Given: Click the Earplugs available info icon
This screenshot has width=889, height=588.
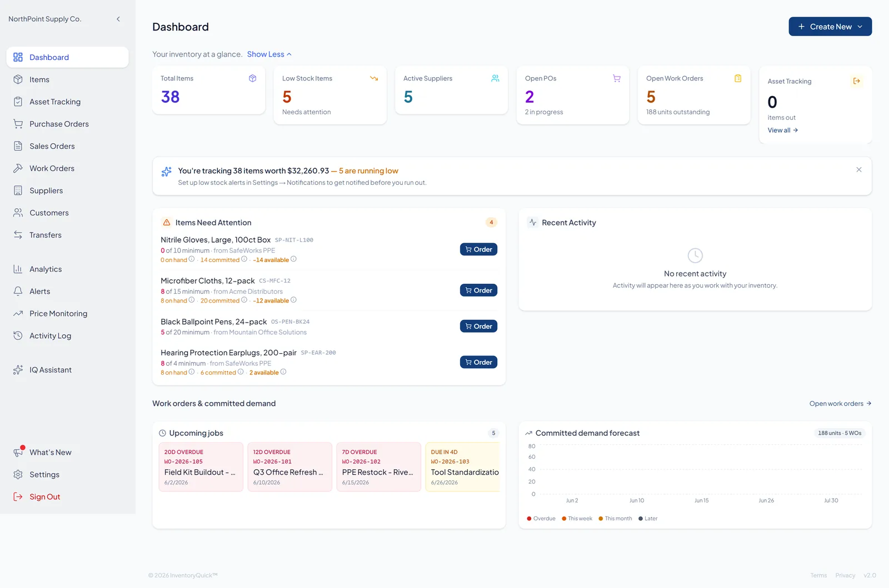Looking at the screenshot, I should coord(283,372).
